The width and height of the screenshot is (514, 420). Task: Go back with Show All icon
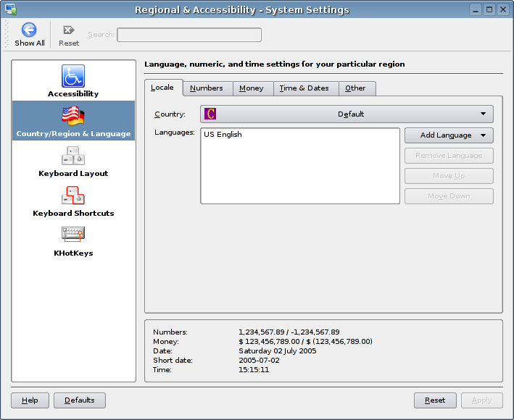[x=29, y=30]
